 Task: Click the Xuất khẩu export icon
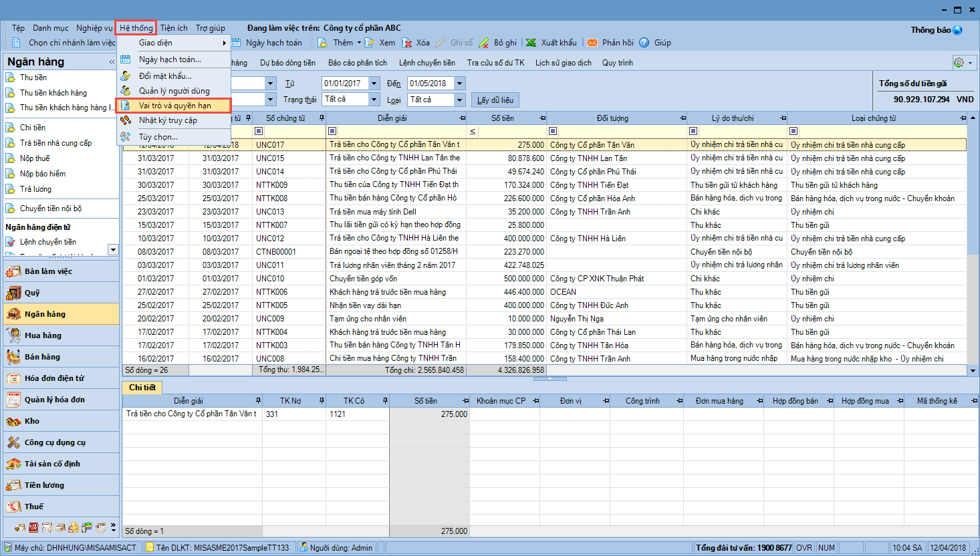coord(531,43)
